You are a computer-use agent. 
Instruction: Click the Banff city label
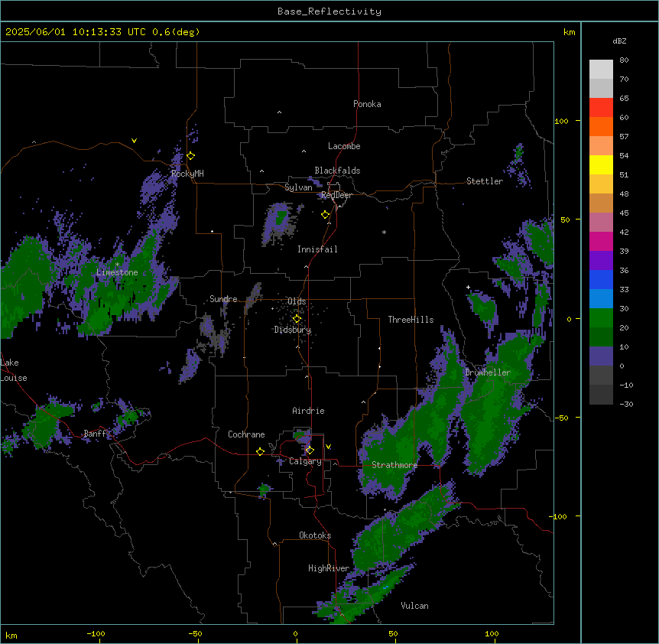tap(96, 434)
